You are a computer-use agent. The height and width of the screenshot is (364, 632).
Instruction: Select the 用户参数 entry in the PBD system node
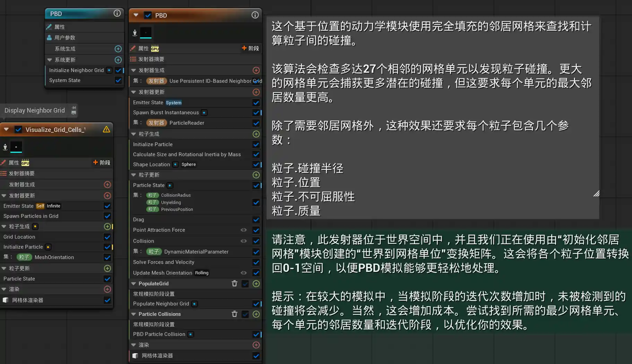(x=65, y=38)
